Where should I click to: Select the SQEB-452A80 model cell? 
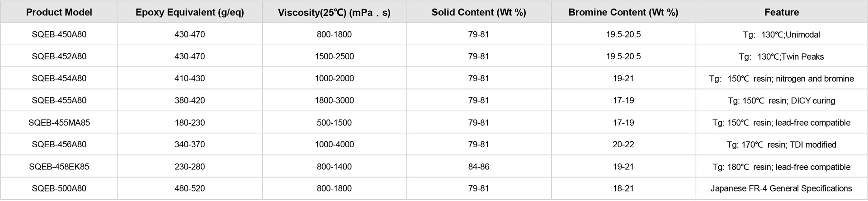click(x=59, y=56)
